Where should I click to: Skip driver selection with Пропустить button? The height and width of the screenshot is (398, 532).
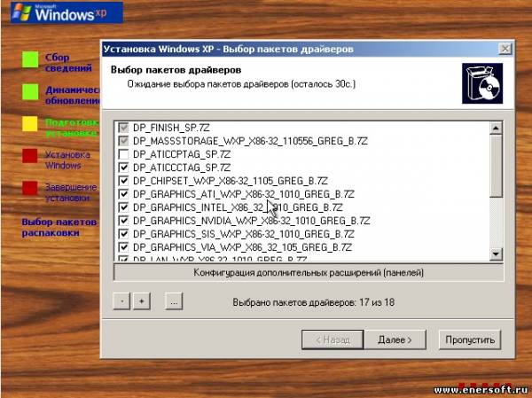(x=470, y=339)
